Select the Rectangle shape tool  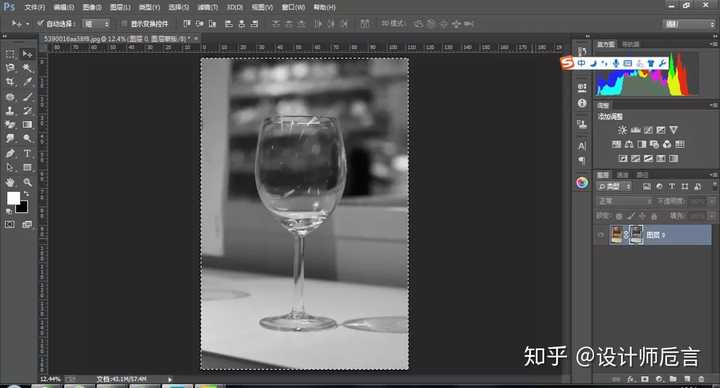(27, 168)
